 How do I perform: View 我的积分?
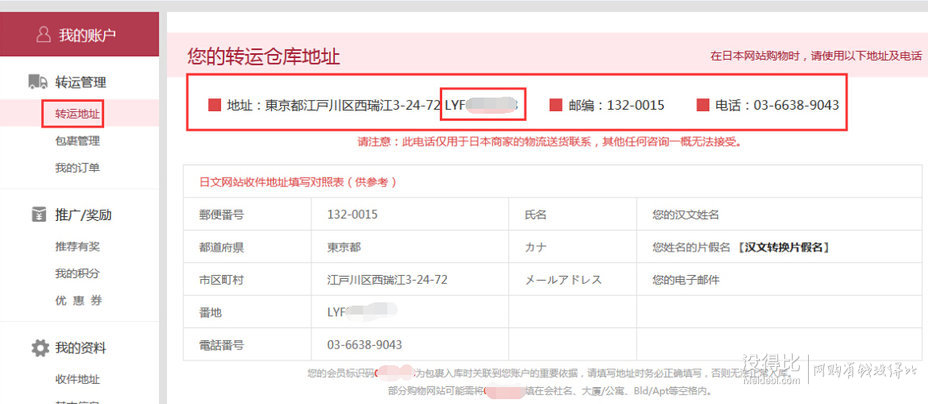coord(77,273)
